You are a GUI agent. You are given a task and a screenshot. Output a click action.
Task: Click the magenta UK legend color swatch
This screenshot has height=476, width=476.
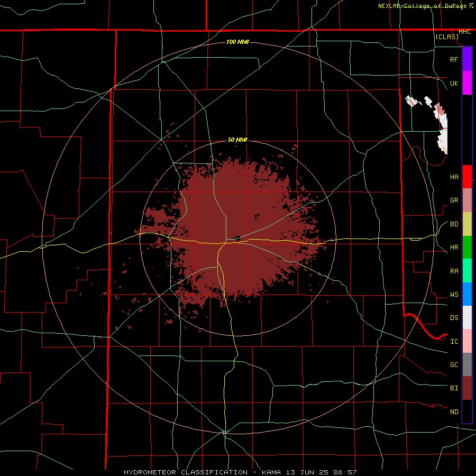tap(467, 83)
